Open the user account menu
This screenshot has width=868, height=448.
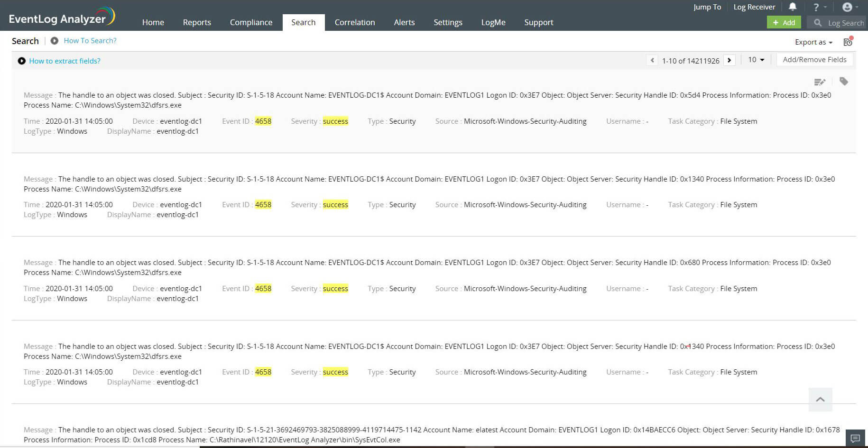(850, 7)
